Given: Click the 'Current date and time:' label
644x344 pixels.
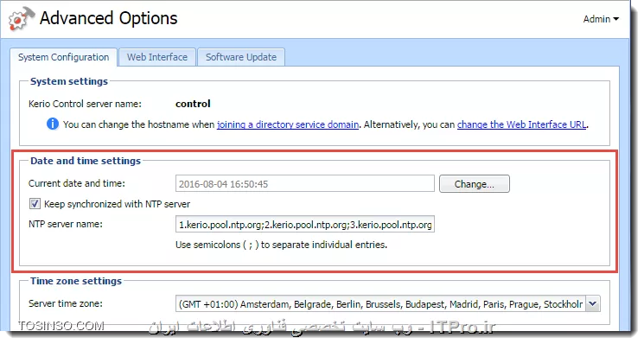Looking at the screenshot, I should [x=77, y=183].
